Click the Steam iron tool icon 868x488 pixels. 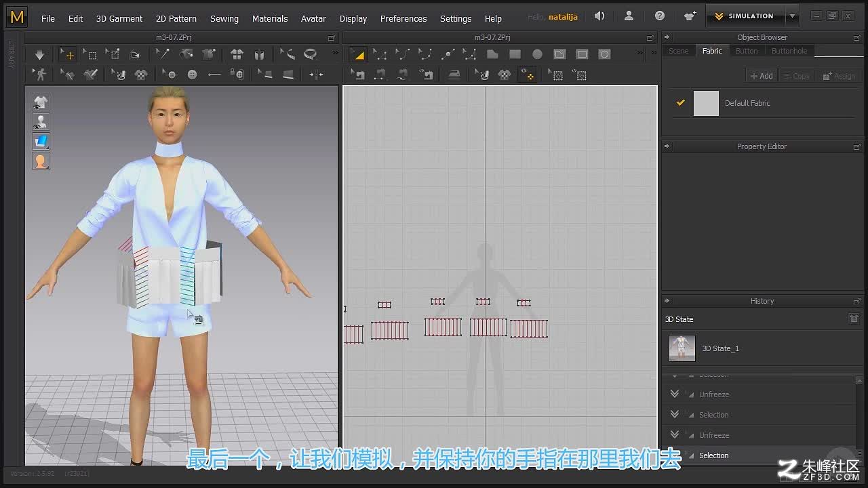(454, 75)
